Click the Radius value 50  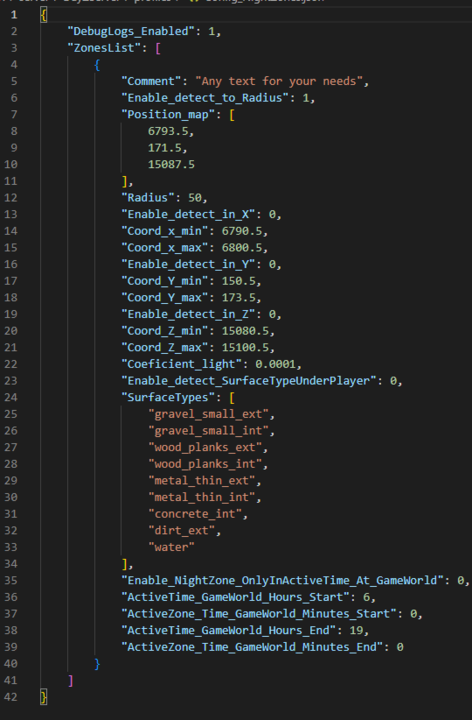point(195,197)
